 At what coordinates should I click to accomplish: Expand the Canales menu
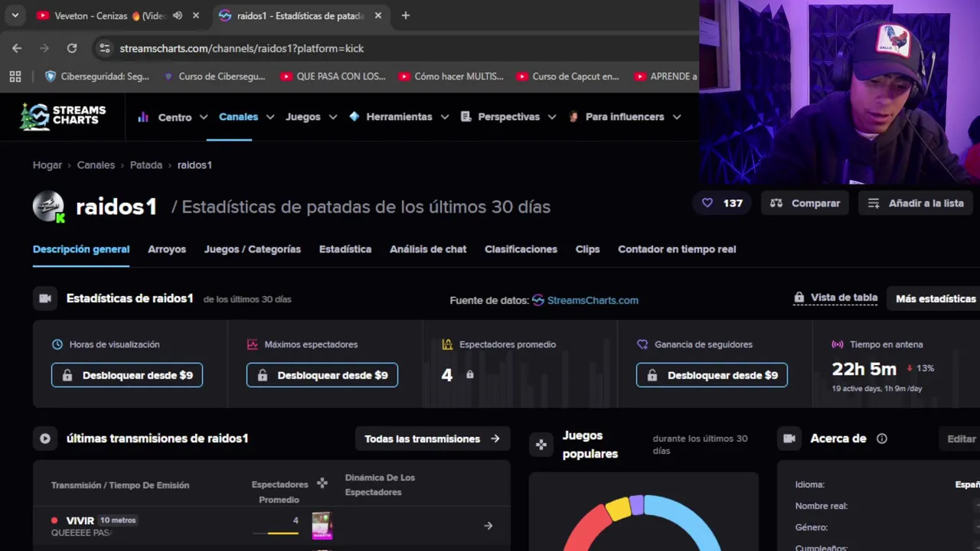(247, 116)
